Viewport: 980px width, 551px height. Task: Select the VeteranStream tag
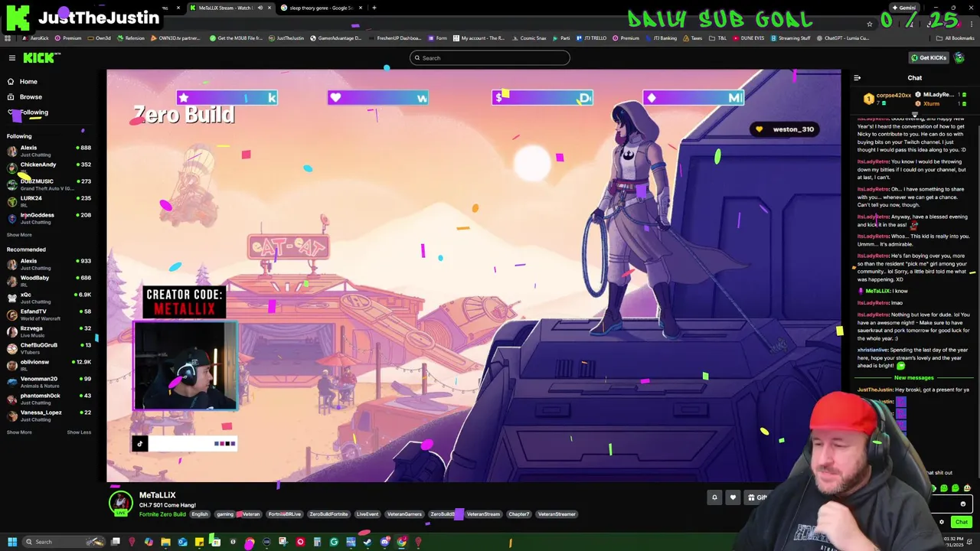[483, 514]
